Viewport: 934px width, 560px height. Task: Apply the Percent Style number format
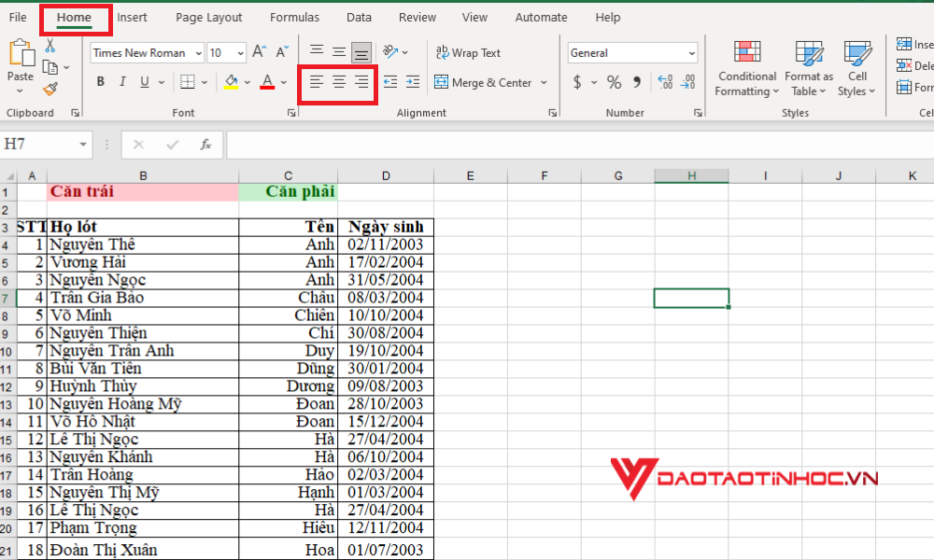coord(613,82)
